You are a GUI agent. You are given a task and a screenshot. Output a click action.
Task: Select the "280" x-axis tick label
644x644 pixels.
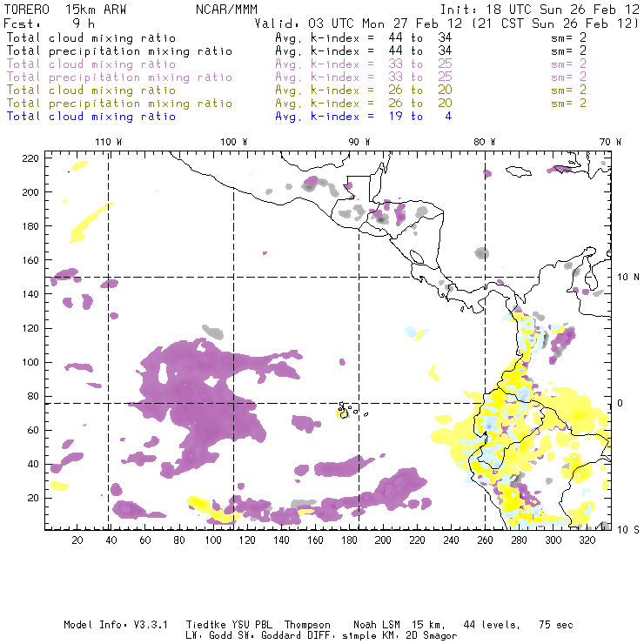coord(519,540)
